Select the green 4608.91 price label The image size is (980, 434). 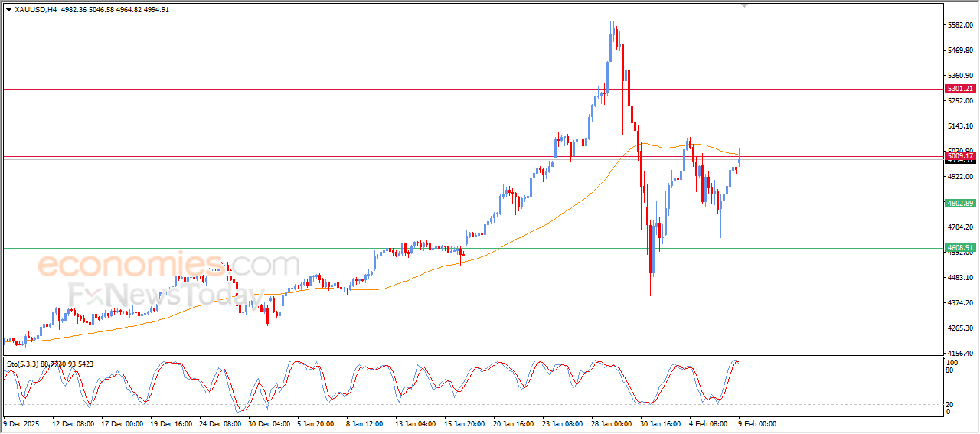coord(960,248)
